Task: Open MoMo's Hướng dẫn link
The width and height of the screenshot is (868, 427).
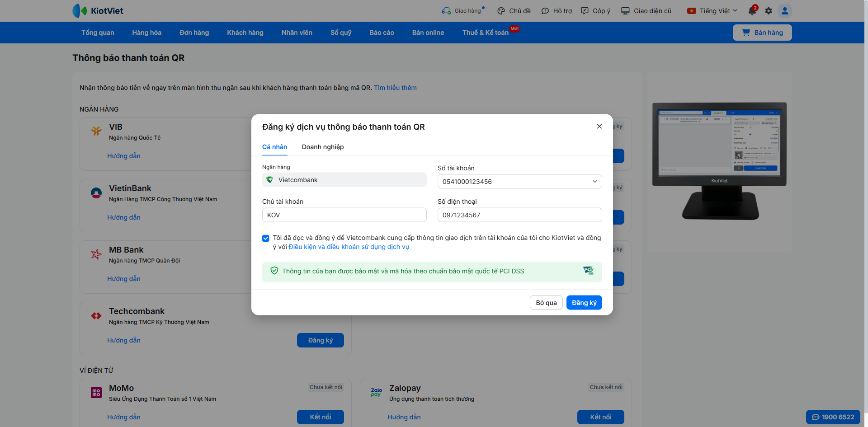Action: (124, 417)
